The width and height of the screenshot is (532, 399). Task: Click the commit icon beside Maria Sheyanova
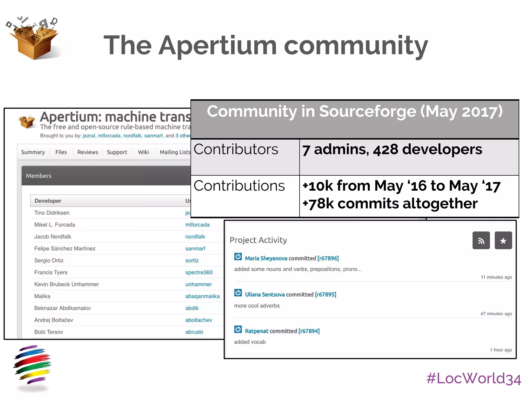pos(238,257)
